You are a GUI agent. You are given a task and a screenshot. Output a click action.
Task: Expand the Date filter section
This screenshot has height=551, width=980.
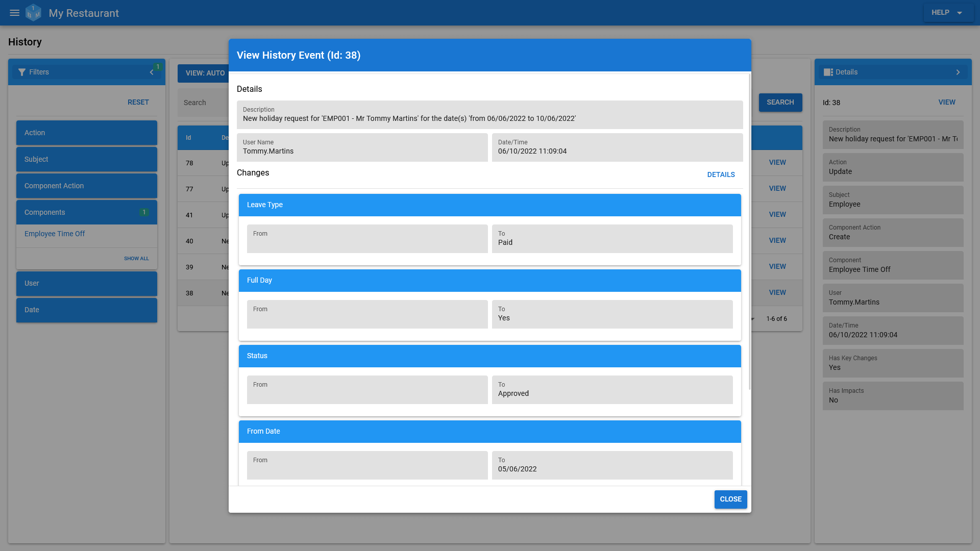click(87, 310)
